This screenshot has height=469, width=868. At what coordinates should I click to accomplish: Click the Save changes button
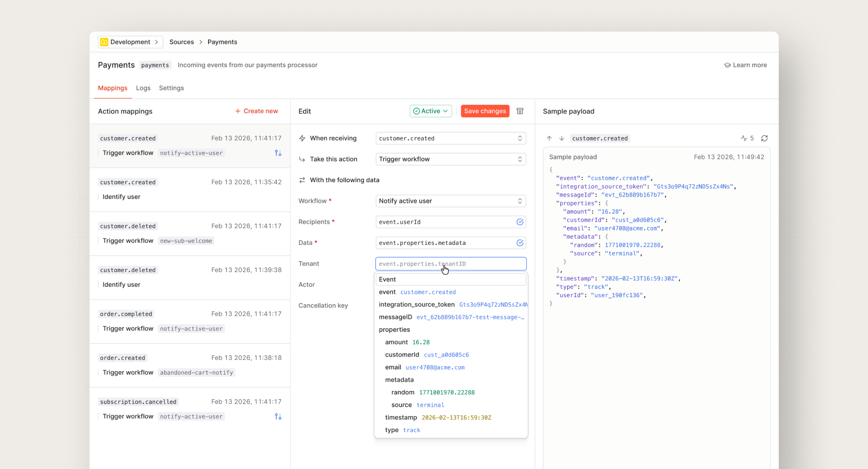click(x=485, y=111)
